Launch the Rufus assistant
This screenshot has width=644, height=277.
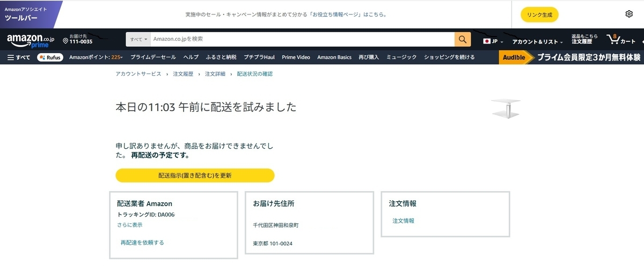click(49, 57)
